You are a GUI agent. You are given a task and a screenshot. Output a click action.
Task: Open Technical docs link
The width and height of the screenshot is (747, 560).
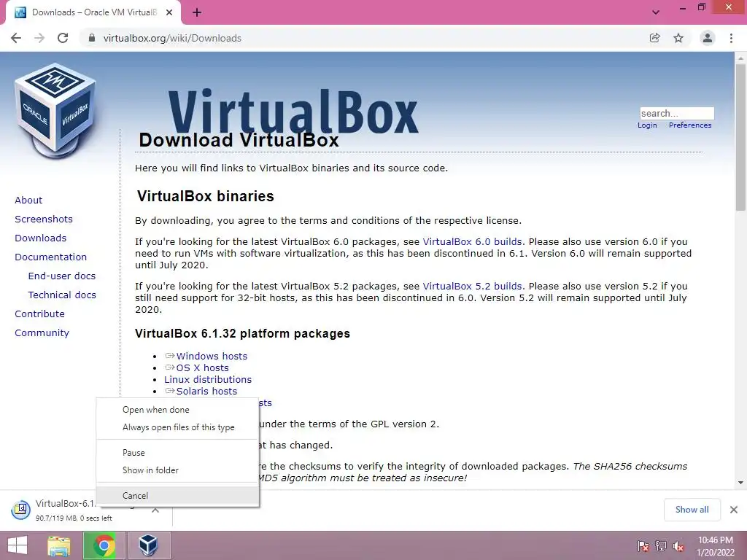click(x=62, y=295)
